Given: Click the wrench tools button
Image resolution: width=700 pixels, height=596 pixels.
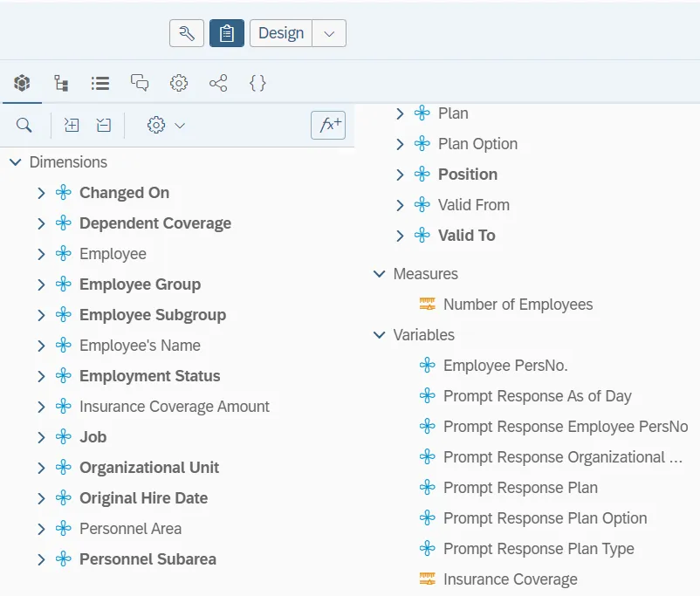Looking at the screenshot, I should tap(187, 33).
